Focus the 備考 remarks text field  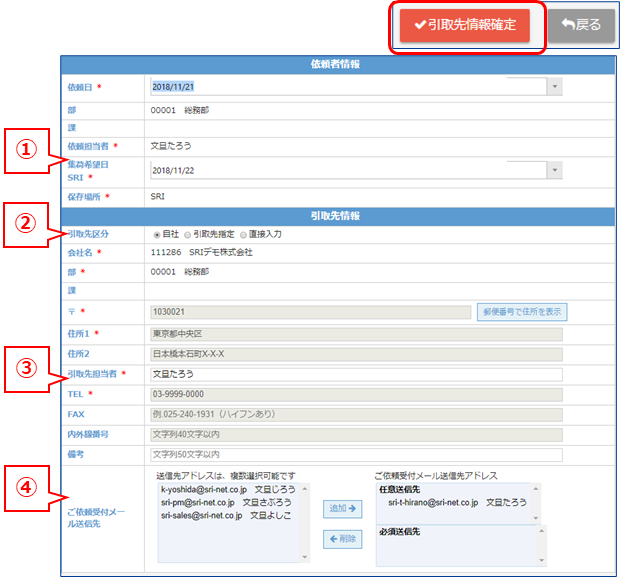(355, 454)
